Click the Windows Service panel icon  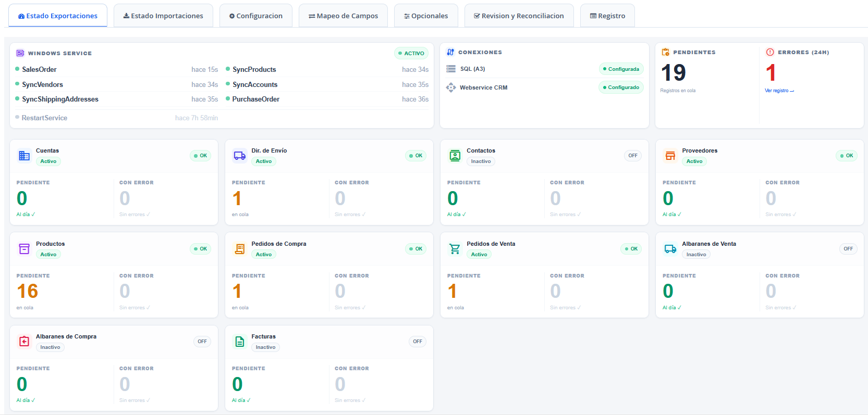tap(20, 53)
